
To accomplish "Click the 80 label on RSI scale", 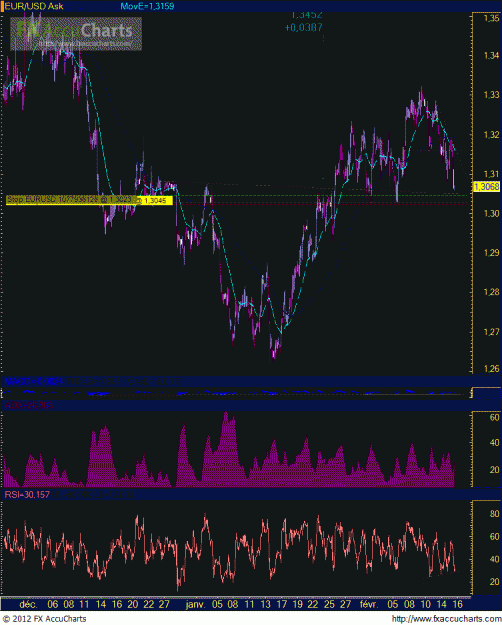I will click(x=494, y=514).
